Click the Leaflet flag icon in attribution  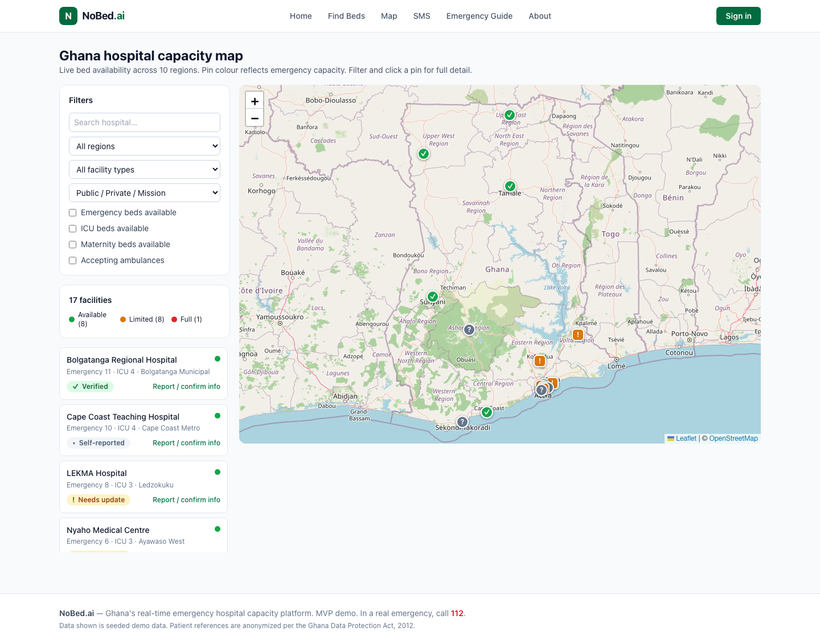[671, 438]
